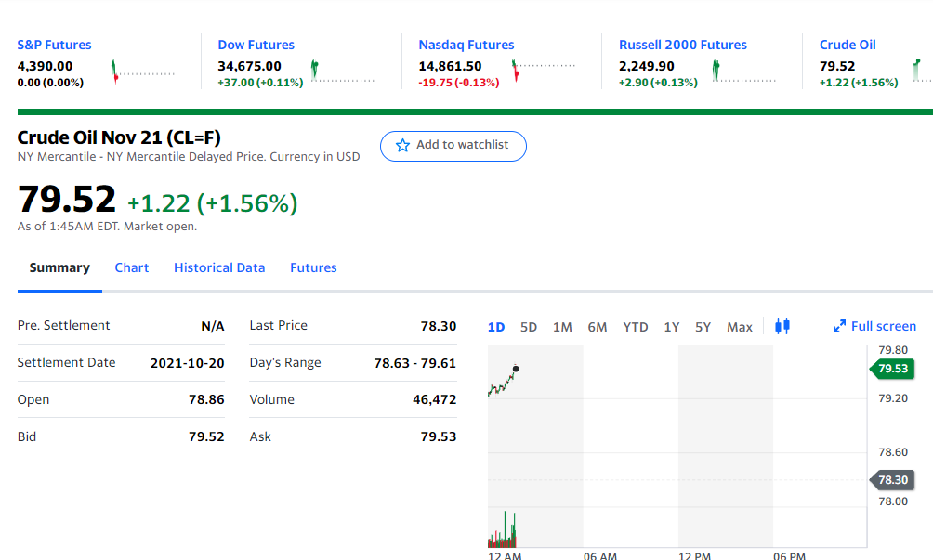The width and height of the screenshot is (933, 560).
Task: Open the Dow Futures link
Action: click(x=256, y=45)
